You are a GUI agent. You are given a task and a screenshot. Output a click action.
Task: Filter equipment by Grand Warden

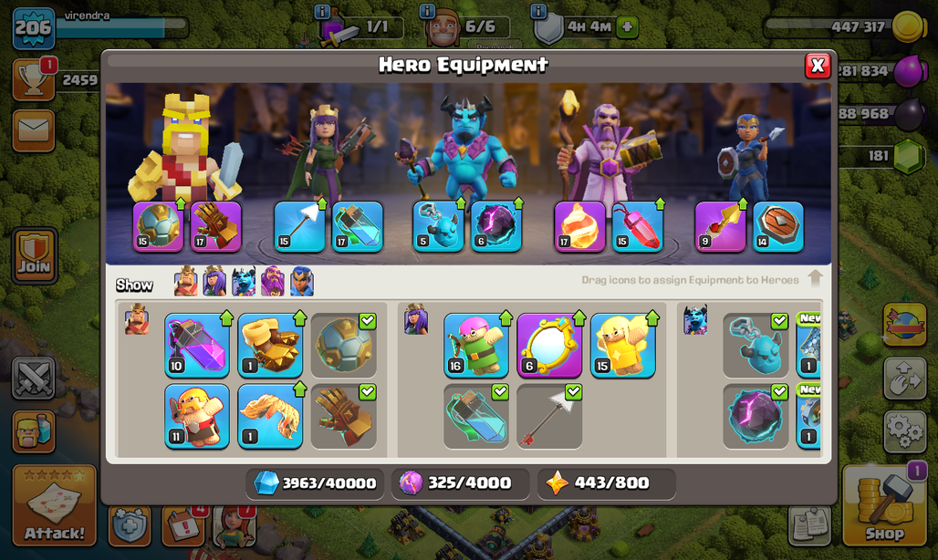[272, 282]
